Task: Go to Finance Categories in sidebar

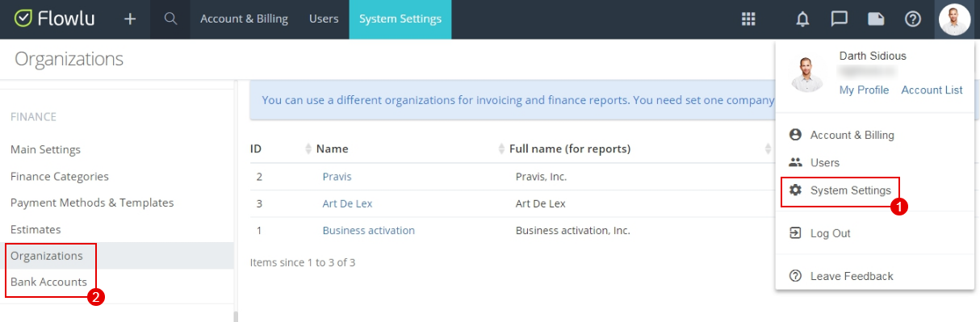Action: click(60, 176)
